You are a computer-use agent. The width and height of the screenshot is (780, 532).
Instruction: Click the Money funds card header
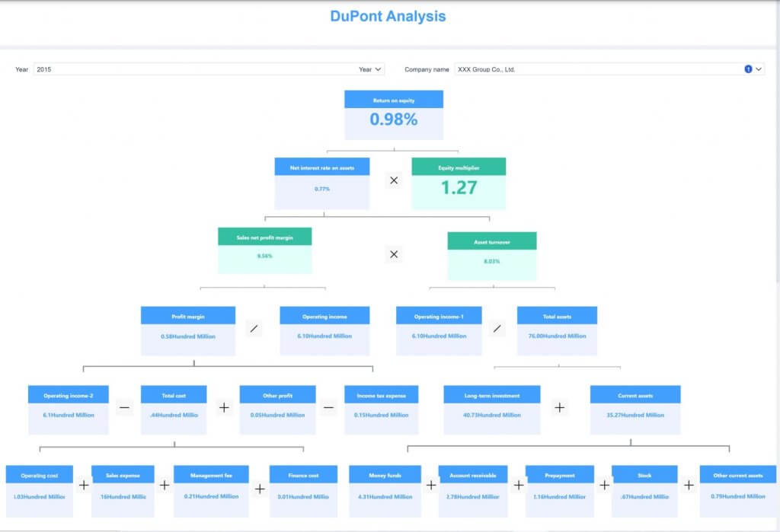click(x=385, y=475)
